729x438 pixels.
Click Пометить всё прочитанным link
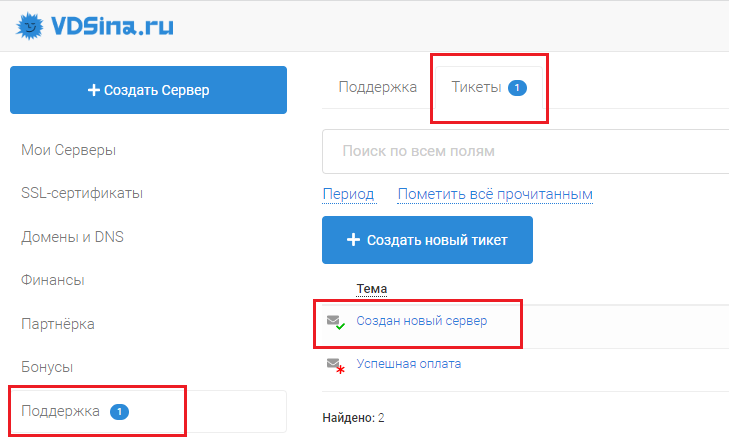(495, 194)
